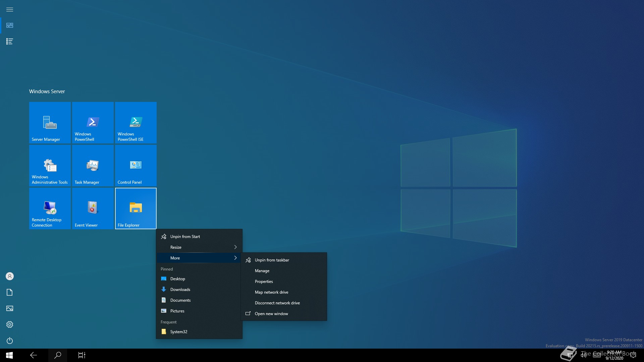Select Disconnect network drive
The image size is (644, 362).
[x=284, y=303]
